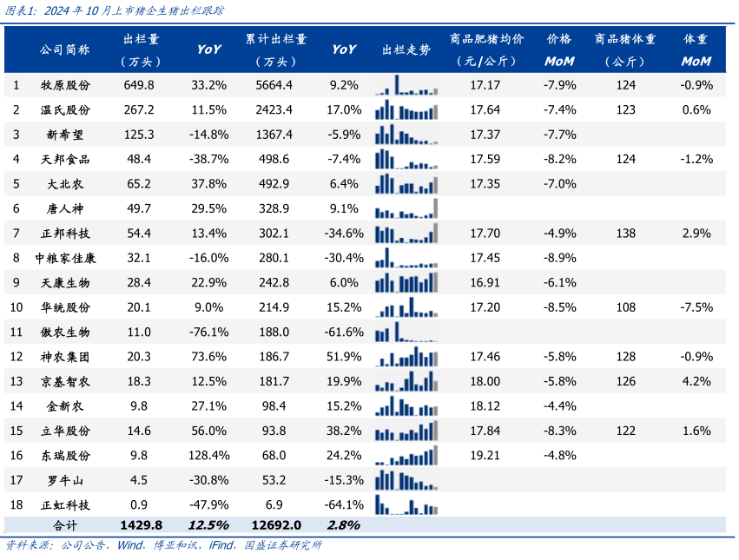Click the 温氏股份 出栏走势 mini bar chart
739x560 pixels.
tap(406, 110)
